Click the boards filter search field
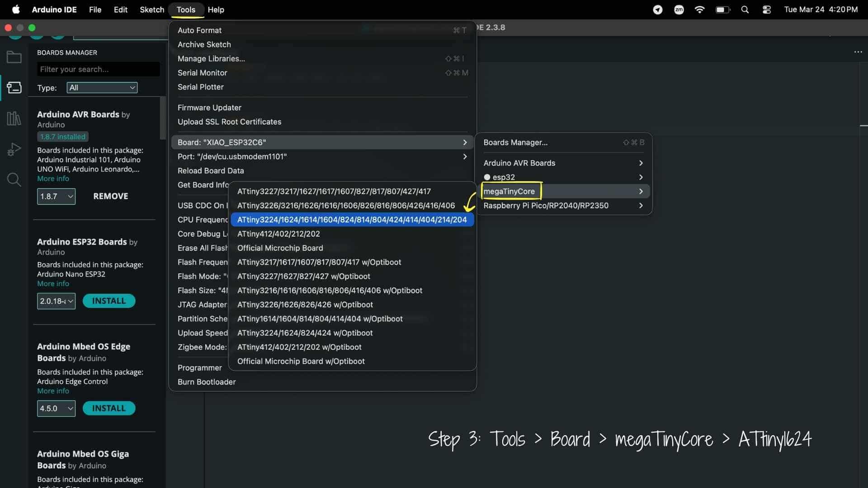868x488 pixels. 98,69
